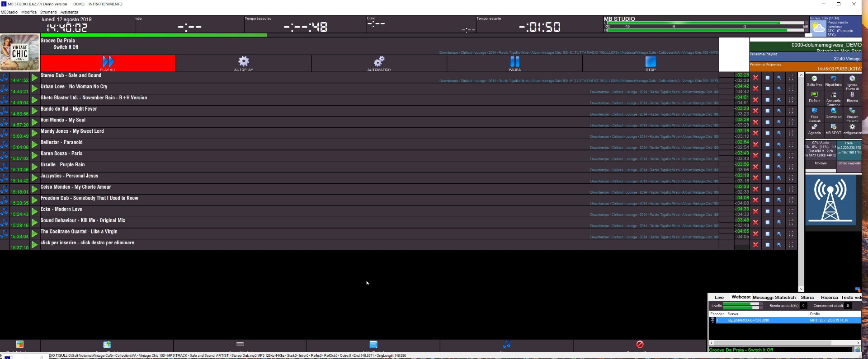Click the Blocca padlock icon
This screenshot has height=359, width=868.
(852, 95)
